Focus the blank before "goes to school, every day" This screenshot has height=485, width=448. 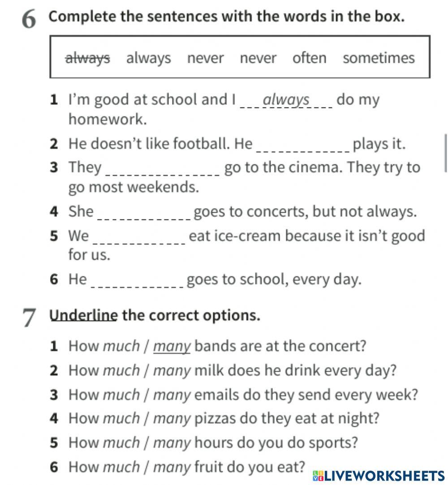137,280
